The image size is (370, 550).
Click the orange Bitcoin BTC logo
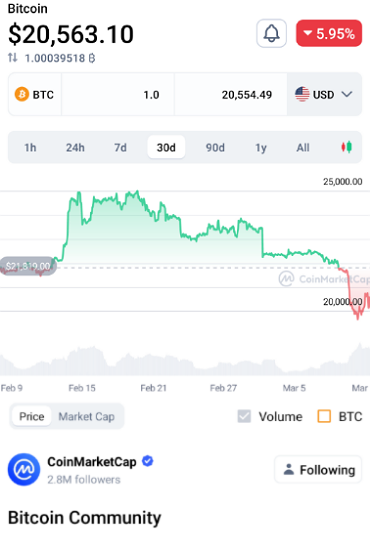click(x=22, y=94)
